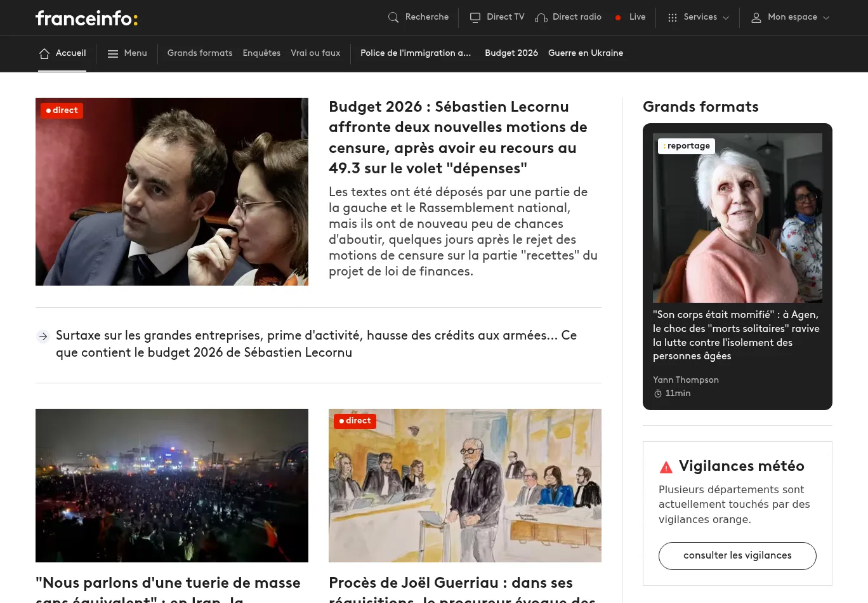Open the Grands formats menu item
The image size is (868, 603).
(x=199, y=53)
